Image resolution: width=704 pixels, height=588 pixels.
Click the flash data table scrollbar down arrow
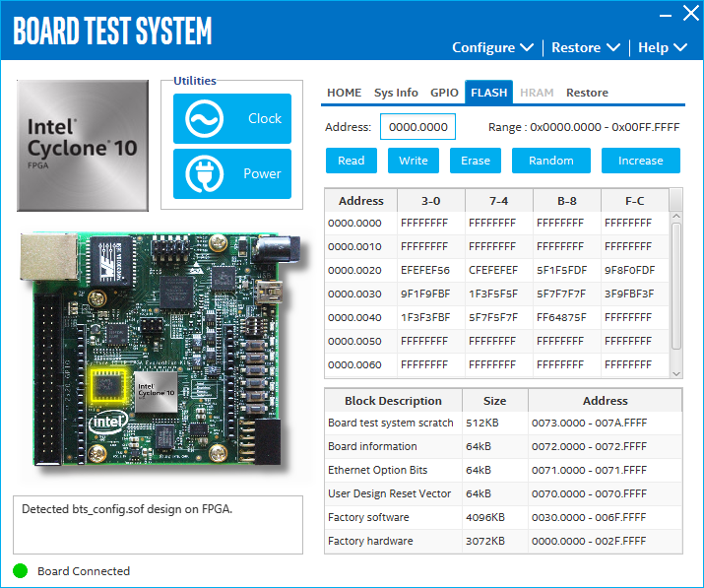[x=675, y=373]
